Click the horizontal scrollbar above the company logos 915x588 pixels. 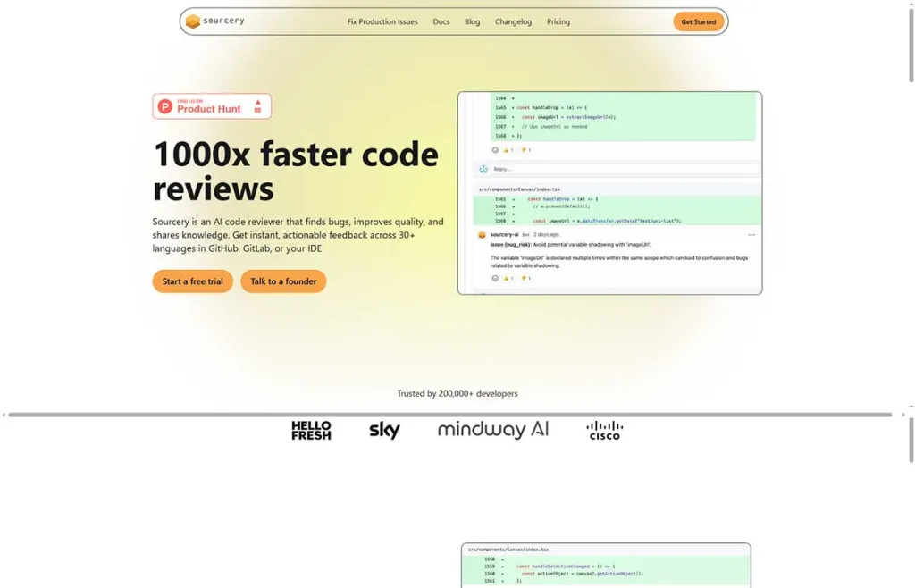(x=447, y=414)
